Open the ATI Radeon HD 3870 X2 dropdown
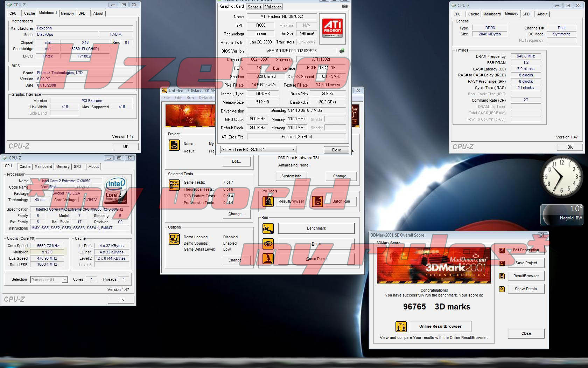The width and height of the screenshot is (588, 368). (x=258, y=150)
